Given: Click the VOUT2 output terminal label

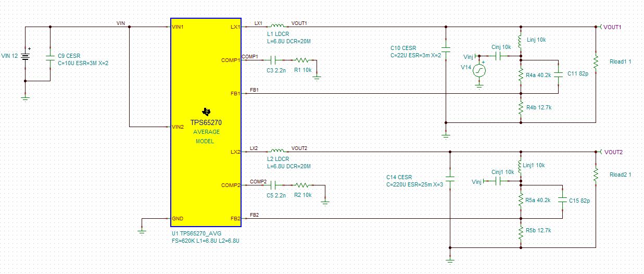Looking at the screenshot, I should click(612, 152).
